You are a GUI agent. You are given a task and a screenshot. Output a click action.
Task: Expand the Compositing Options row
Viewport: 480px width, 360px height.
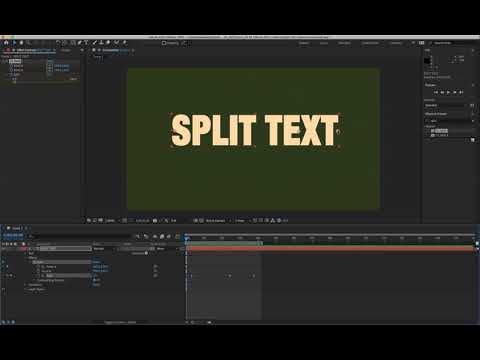[x=35, y=280]
